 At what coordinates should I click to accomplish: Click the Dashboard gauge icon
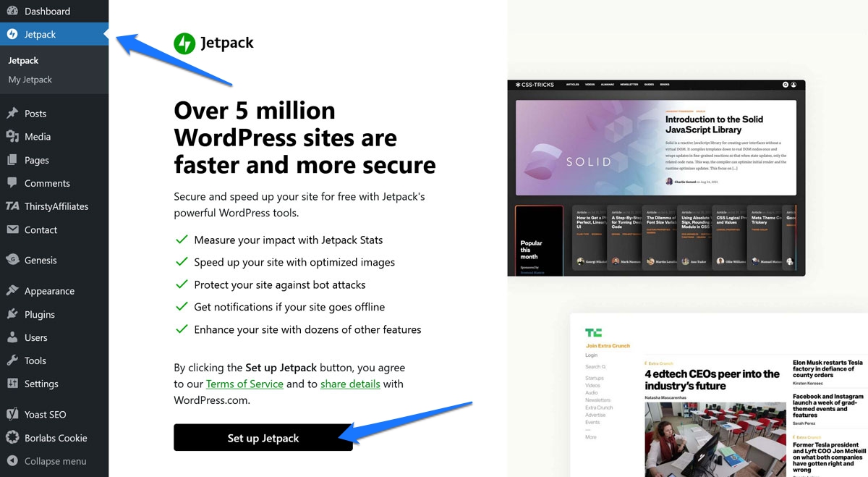(12, 11)
